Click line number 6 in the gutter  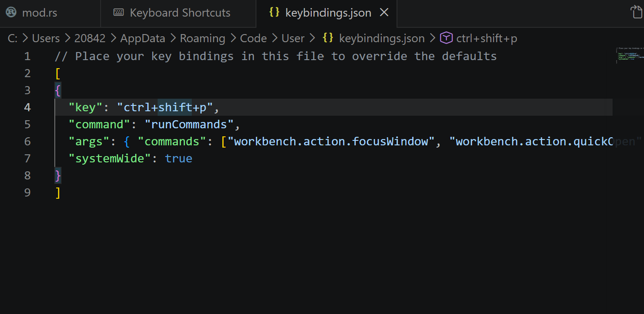point(27,142)
